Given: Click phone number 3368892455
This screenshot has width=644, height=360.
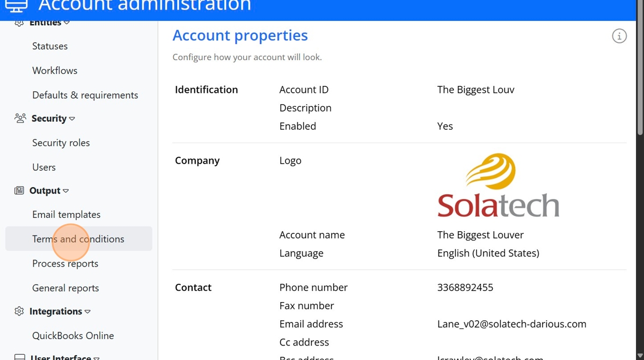Looking at the screenshot, I should click(465, 288).
